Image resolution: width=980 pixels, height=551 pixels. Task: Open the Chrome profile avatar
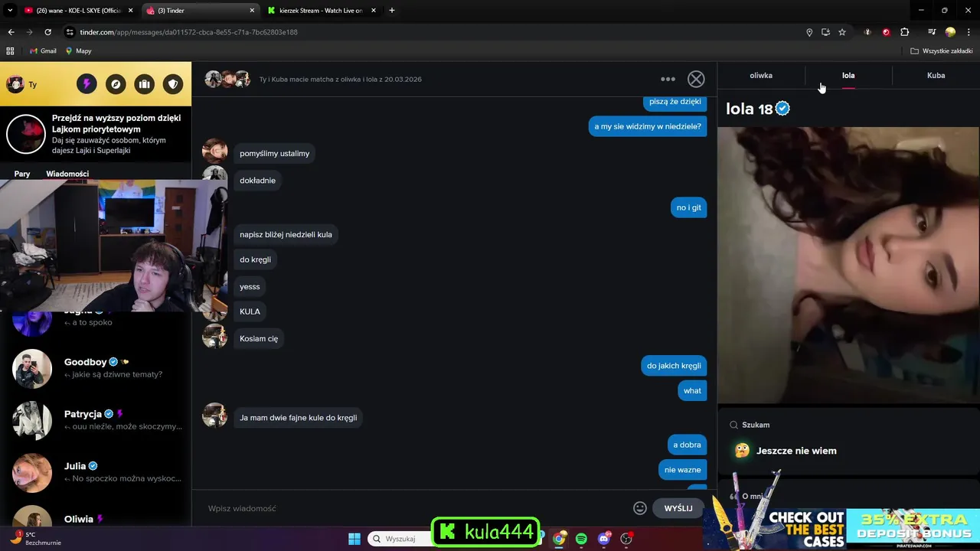coord(950,32)
